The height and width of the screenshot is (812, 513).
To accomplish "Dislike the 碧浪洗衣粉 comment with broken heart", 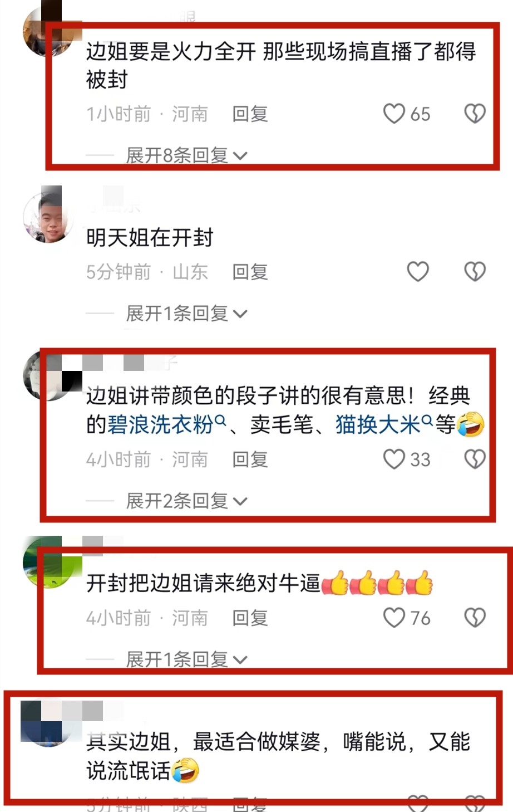I will coord(475,459).
